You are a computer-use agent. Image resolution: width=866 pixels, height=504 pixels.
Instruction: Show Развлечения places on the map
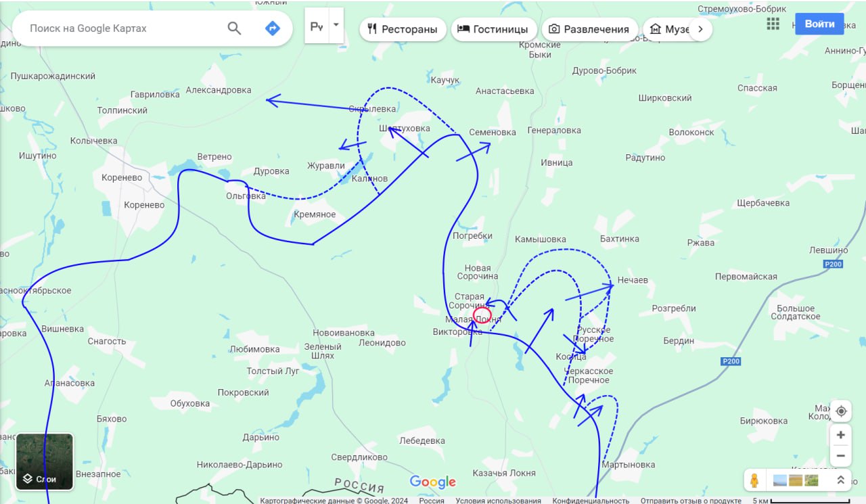[x=589, y=29]
